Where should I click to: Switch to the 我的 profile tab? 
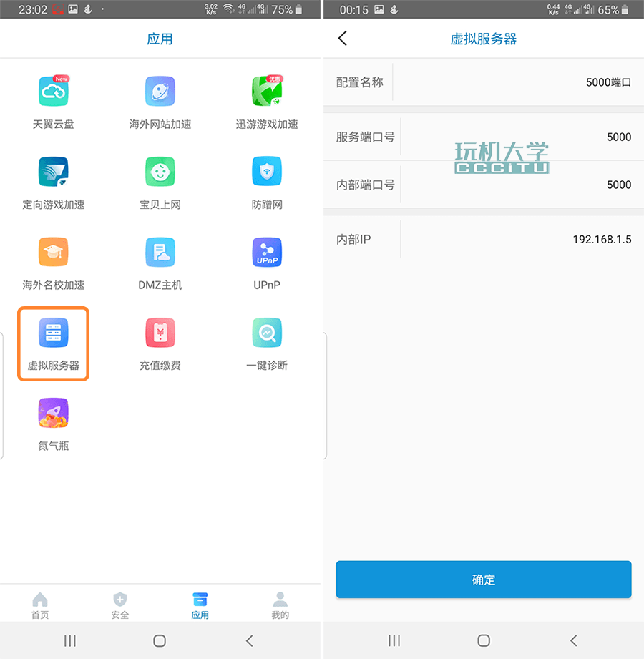click(280, 605)
